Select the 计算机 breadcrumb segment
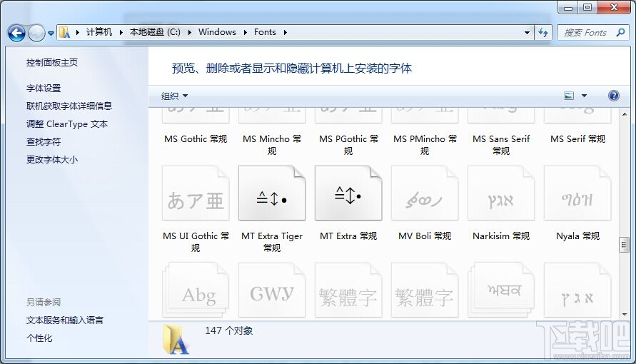Viewport: 636px width, 364px height. coord(99,32)
